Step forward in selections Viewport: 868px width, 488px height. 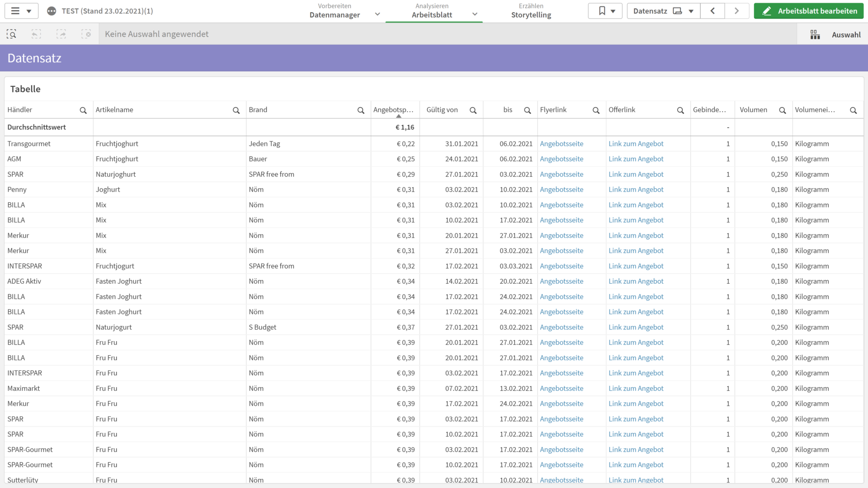(61, 34)
